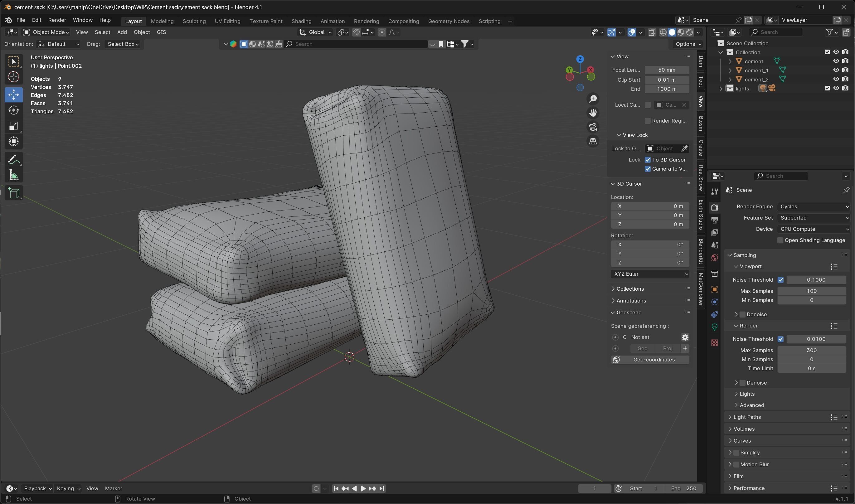Click the Focal Length 50 mm field
Viewport: 855px width, 504px height.
pos(667,70)
